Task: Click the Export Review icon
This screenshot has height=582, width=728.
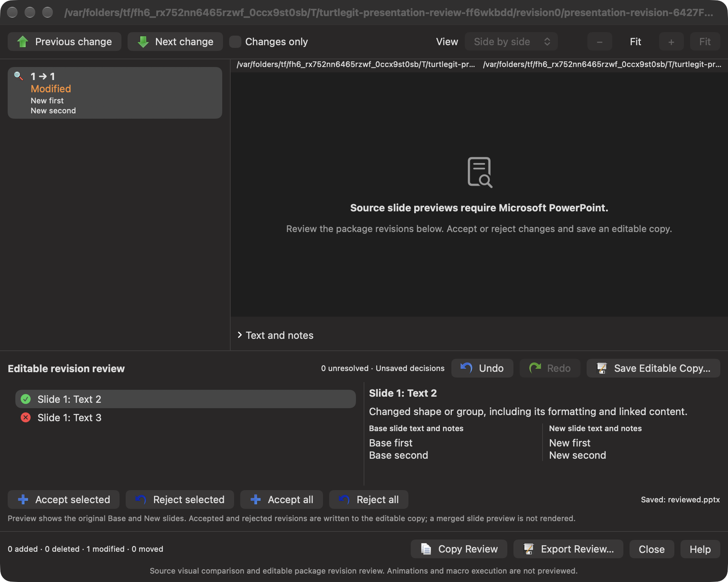Action: point(529,549)
